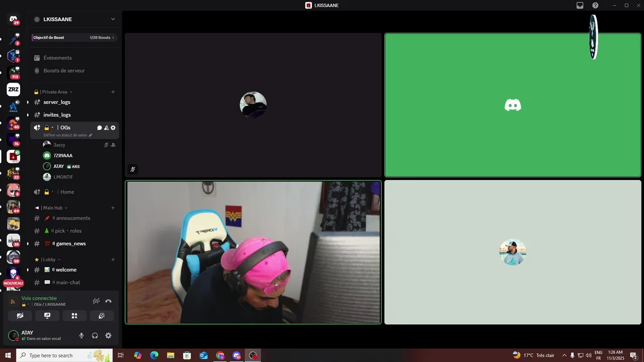Click the Windows taskbar search box
Viewport: 644px width, 362px height.
coord(64,355)
